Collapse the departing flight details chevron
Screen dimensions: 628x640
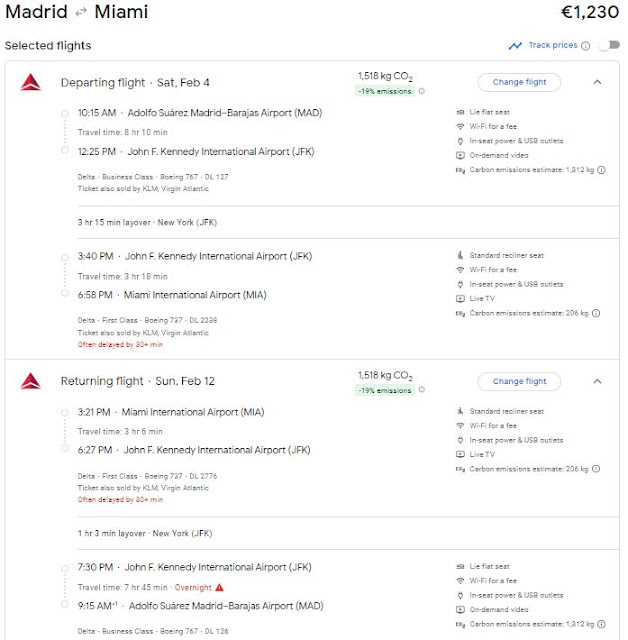598,82
